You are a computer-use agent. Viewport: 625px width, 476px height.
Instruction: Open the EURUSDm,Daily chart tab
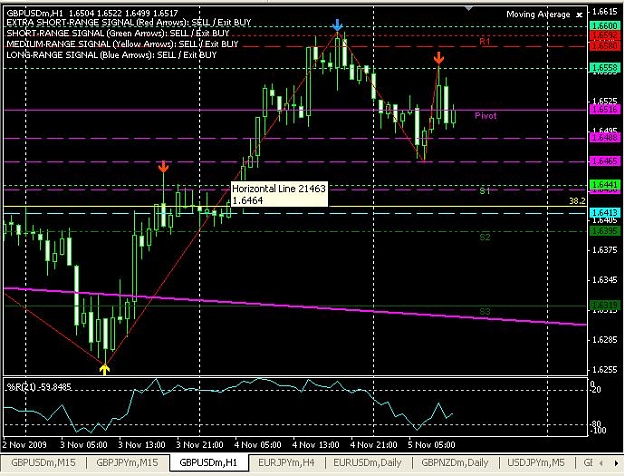(x=367, y=463)
